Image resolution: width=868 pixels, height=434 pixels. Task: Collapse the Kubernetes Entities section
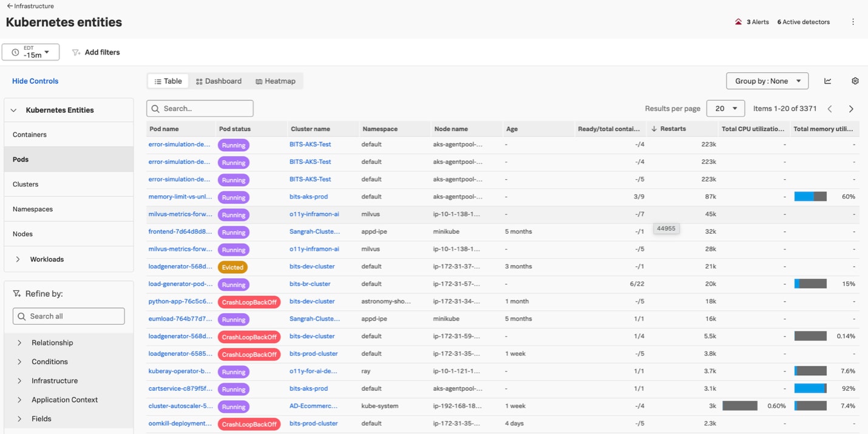click(14, 110)
